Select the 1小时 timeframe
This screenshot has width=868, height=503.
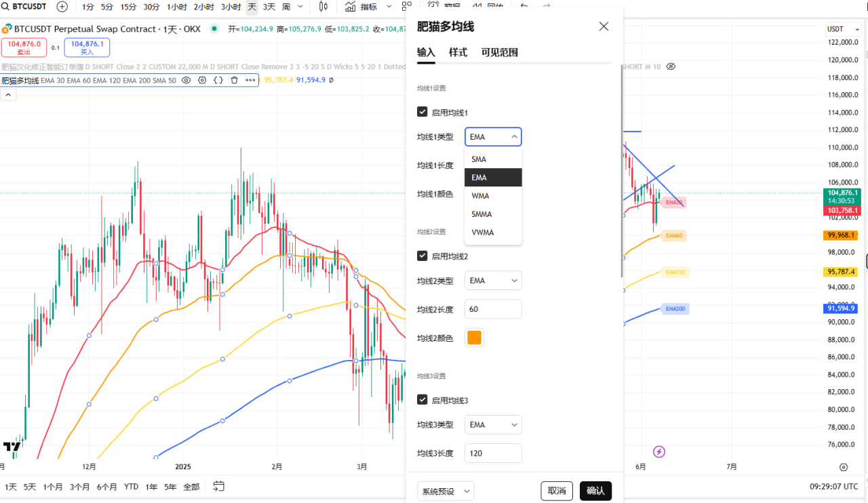(x=177, y=7)
